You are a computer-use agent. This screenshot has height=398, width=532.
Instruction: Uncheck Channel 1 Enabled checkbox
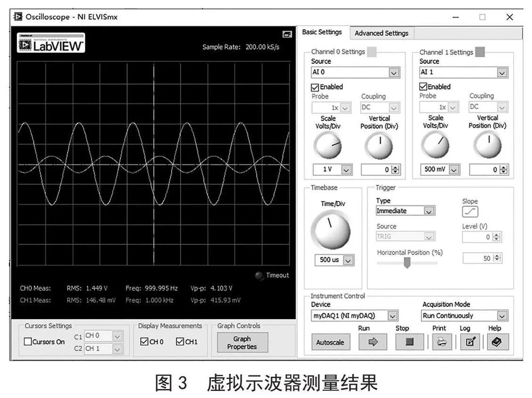click(423, 86)
